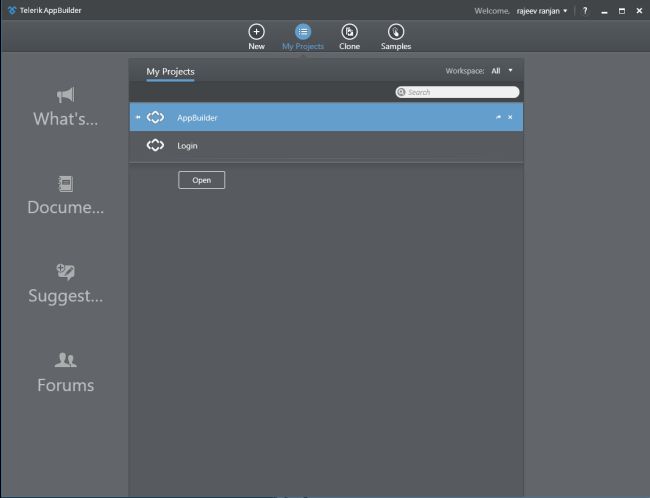
Task: Click the My Projects toolbar label
Action: tap(303, 46)
